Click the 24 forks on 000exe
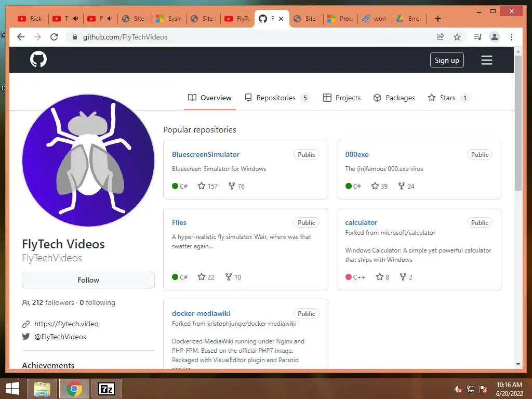Viewport: 532px width, 399px height. (x=406, y=186)
